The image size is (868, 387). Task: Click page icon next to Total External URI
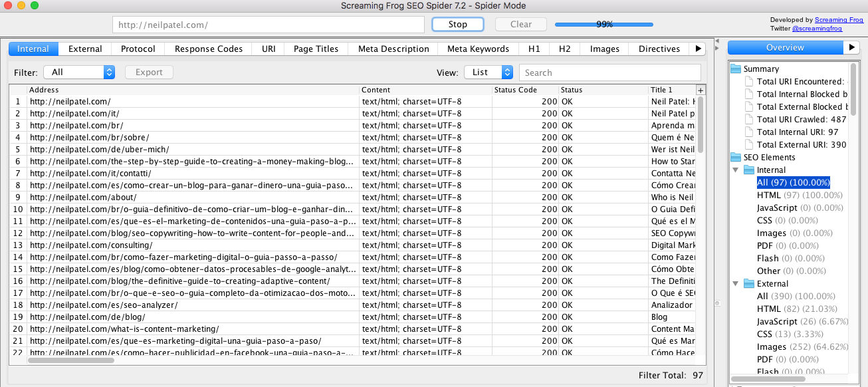(749, 145)
